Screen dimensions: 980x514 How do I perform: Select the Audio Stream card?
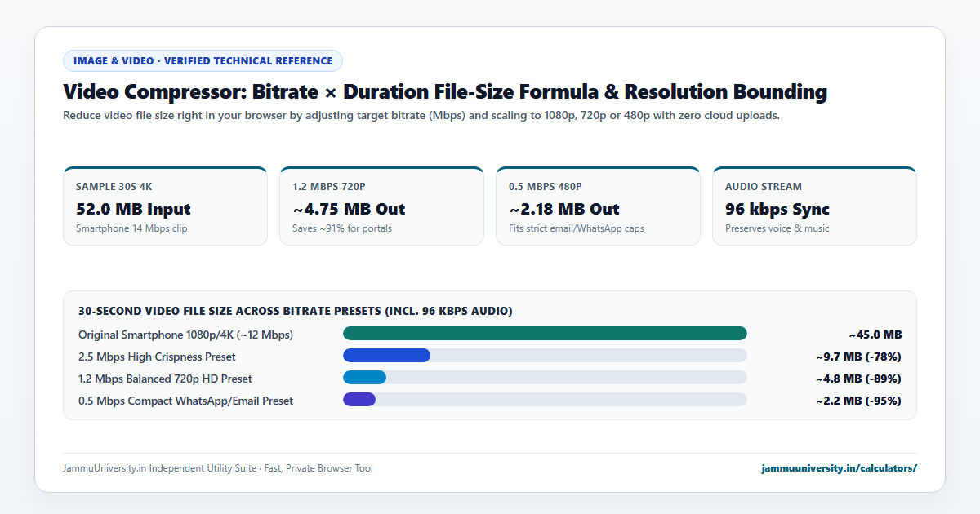point(814,206)
